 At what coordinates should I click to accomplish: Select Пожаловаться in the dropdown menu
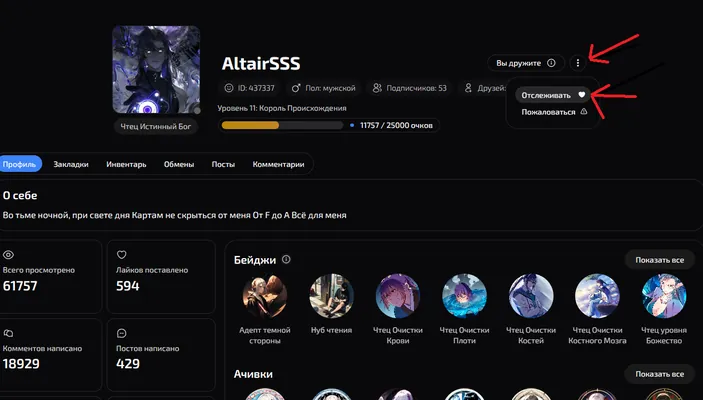554,112
